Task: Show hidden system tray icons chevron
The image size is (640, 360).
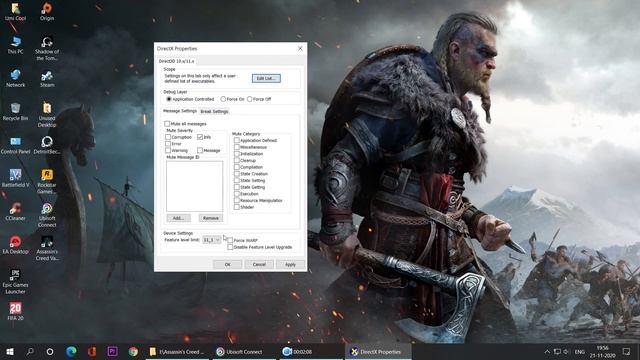Action: click(x=547, y=351)
